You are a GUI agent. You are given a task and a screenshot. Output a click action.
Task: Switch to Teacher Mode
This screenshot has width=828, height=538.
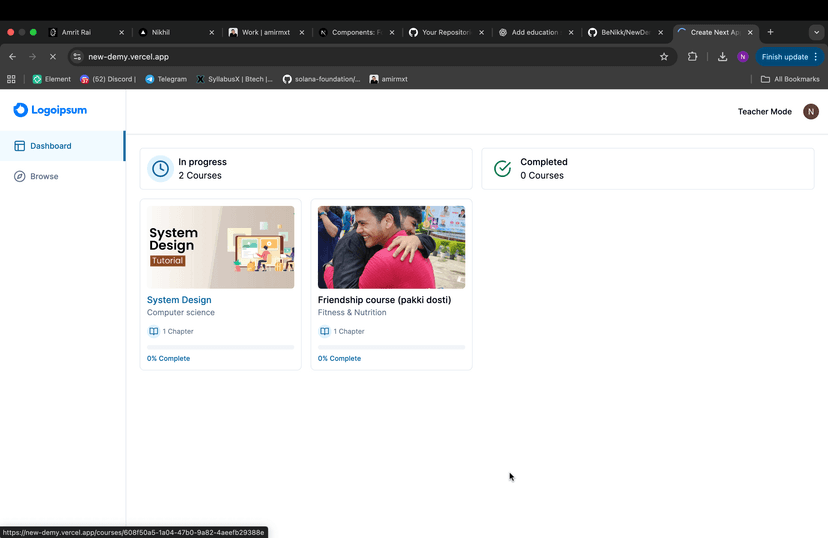(764, 112)
